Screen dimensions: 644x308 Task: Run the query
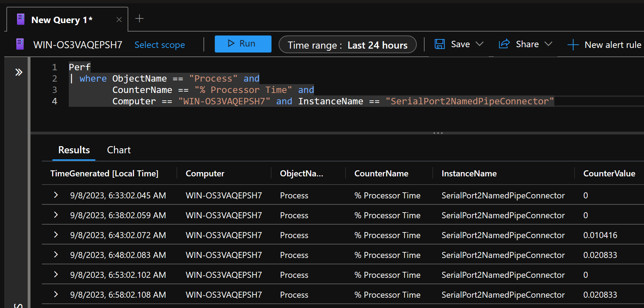click(243, 44)
